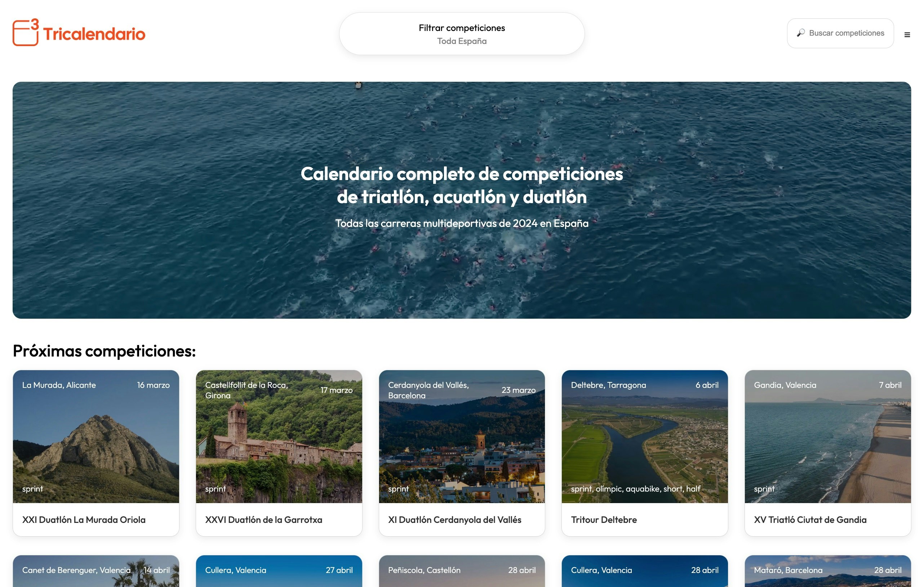This screenshot has height=587, width=924.
Task: Open the Cullera 28 abril card
Action: point(645,571)
